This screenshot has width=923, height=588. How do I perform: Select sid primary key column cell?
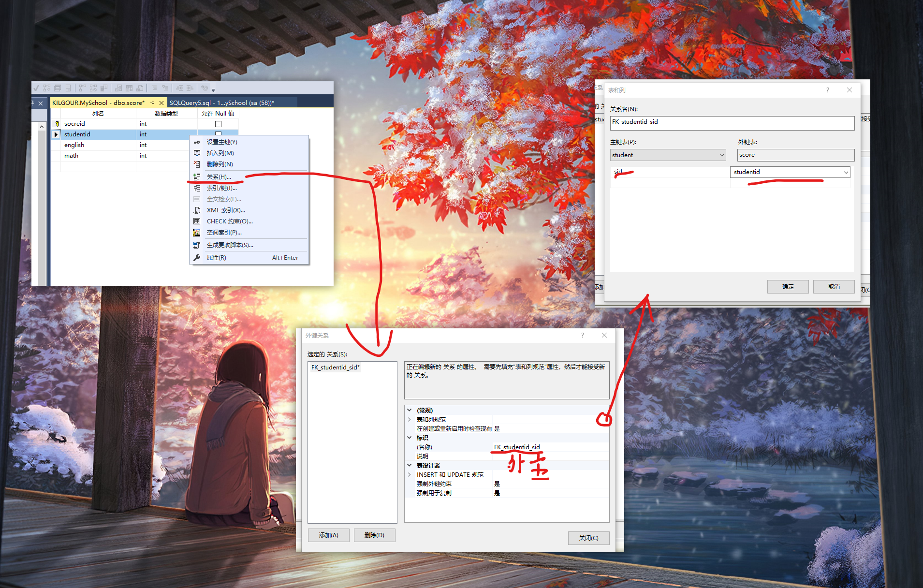(670, 172)
